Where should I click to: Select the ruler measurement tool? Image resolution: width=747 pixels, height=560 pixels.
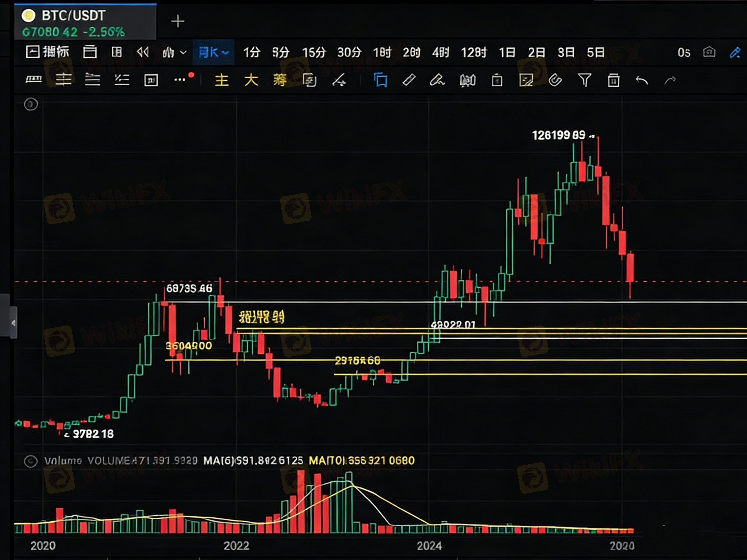[33, 80]
